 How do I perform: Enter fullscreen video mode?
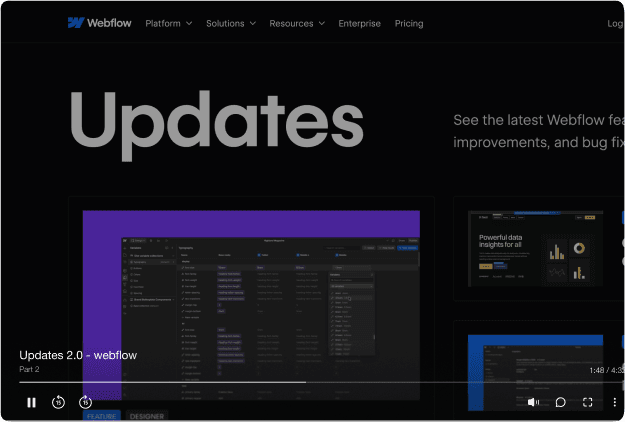(588, 402)
